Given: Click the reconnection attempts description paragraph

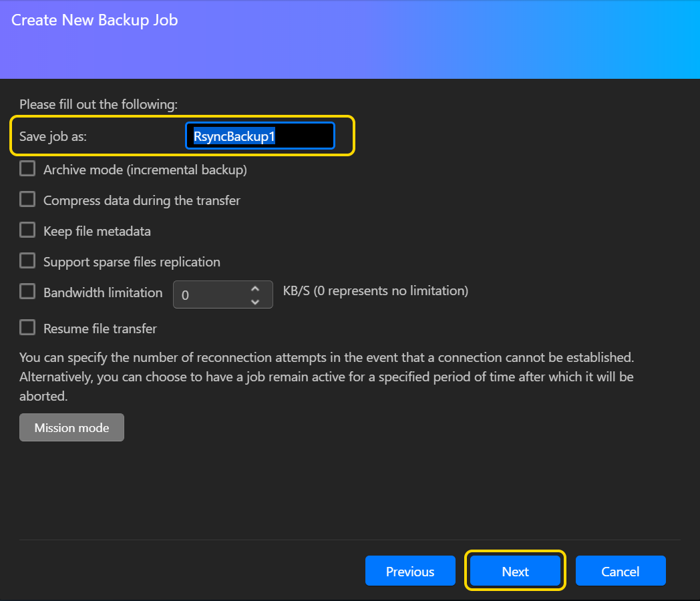Looking at the screenshot, I should 327,377.
